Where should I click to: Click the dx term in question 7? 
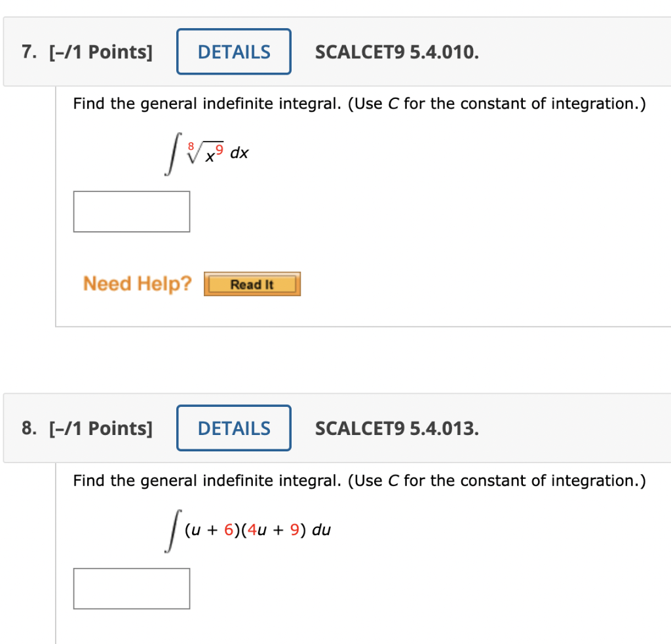point(239,153)
